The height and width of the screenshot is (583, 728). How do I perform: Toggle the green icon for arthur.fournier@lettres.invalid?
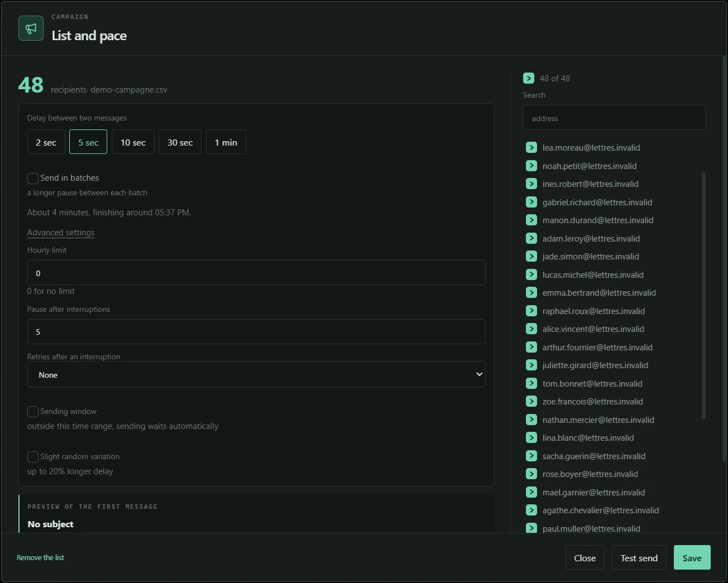click(x=531, y=347)
